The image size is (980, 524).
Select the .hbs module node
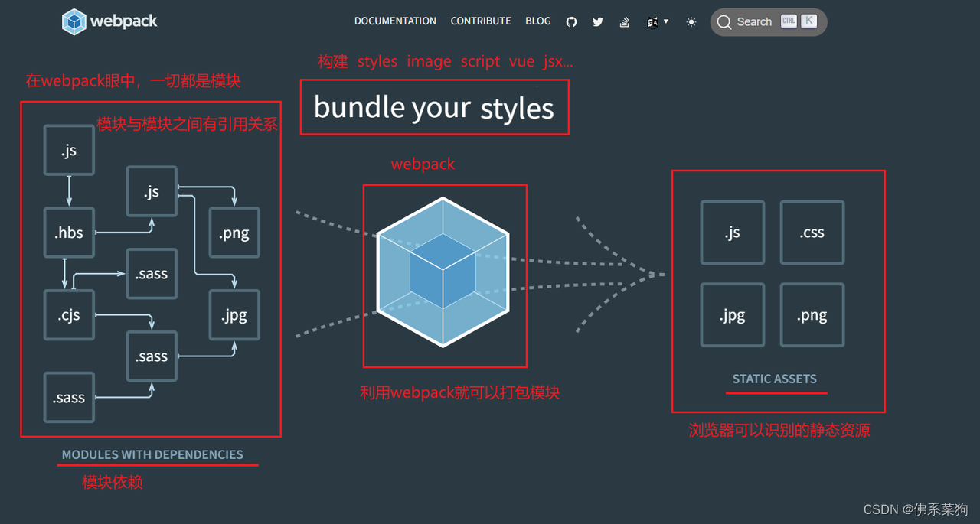(69, 232)
